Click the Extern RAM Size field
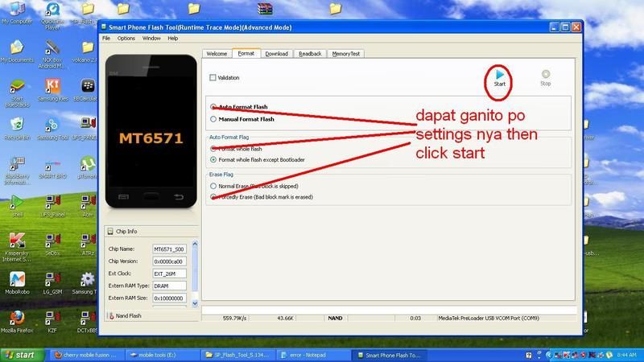The height and width of the screenshot is (362, 644). coord(169,298)
